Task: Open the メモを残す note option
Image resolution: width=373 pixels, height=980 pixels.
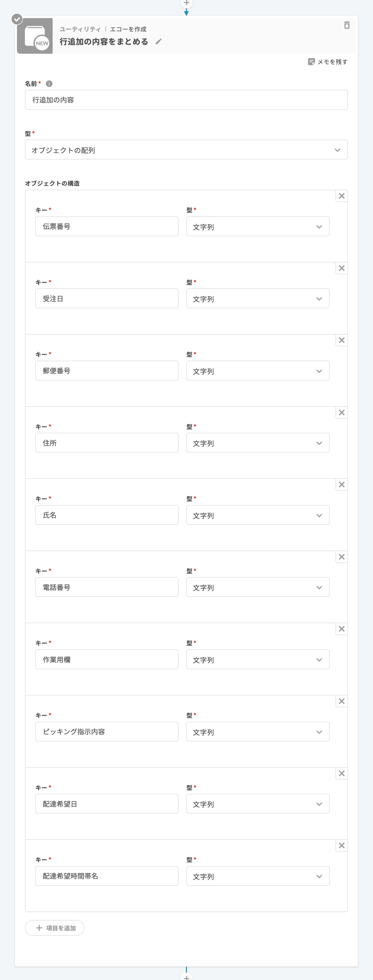Action: pos(327,62)
